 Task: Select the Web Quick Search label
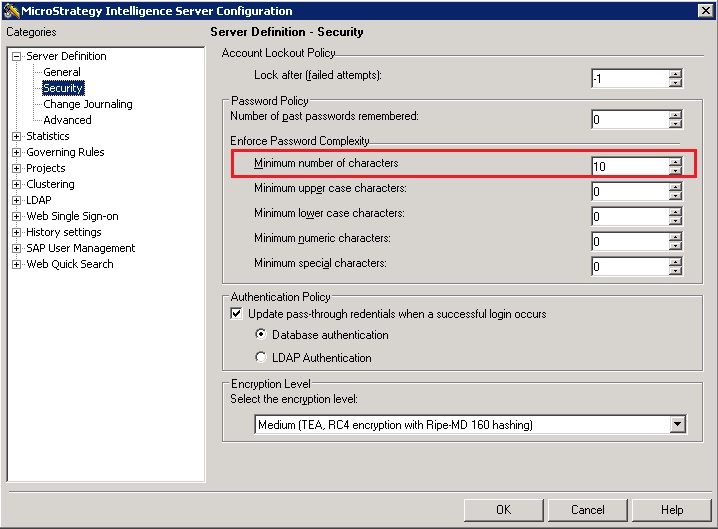point(70,264)
